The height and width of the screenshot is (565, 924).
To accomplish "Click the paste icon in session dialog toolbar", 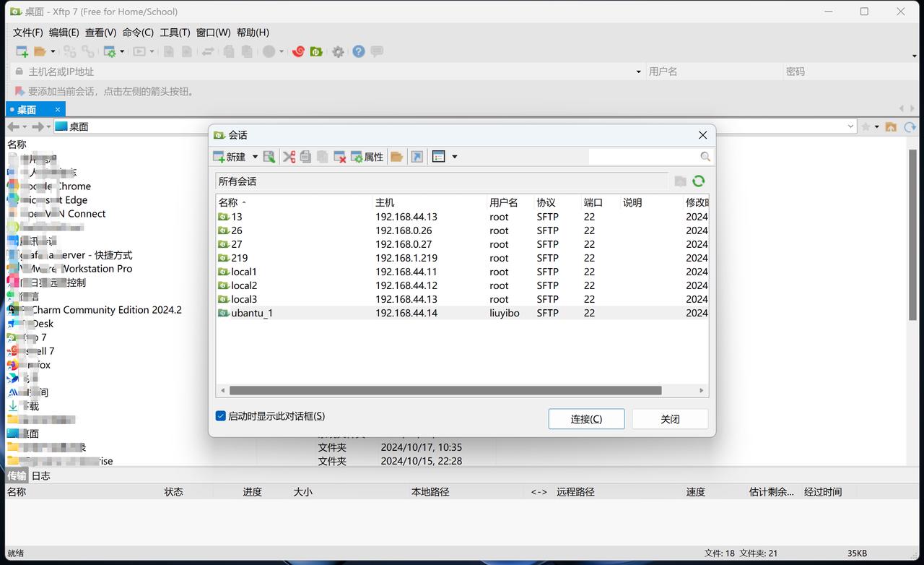I will tap(322, 157).
